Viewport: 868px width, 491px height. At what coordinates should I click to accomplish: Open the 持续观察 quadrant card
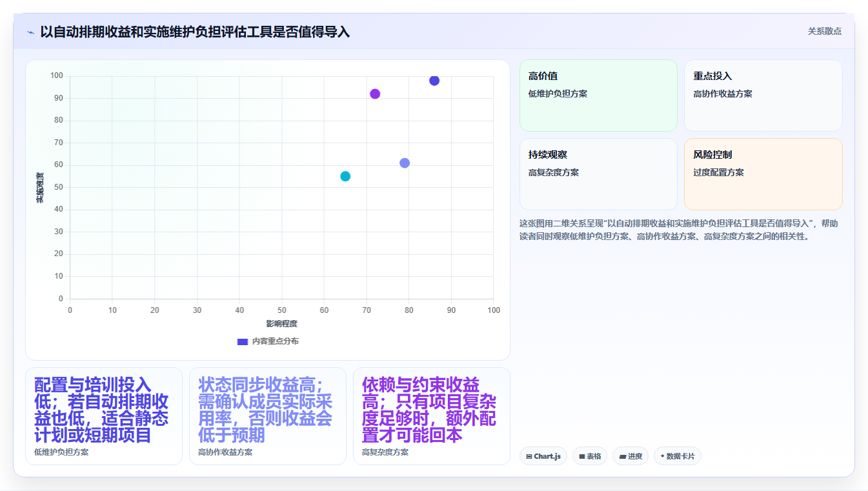click(x=598, y=174)
